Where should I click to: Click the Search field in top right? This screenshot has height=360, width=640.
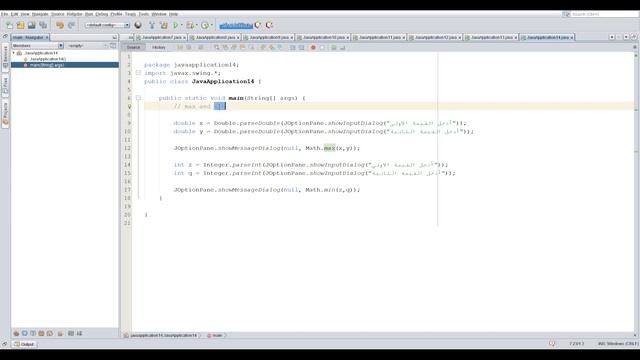click(x=603, y=14)
